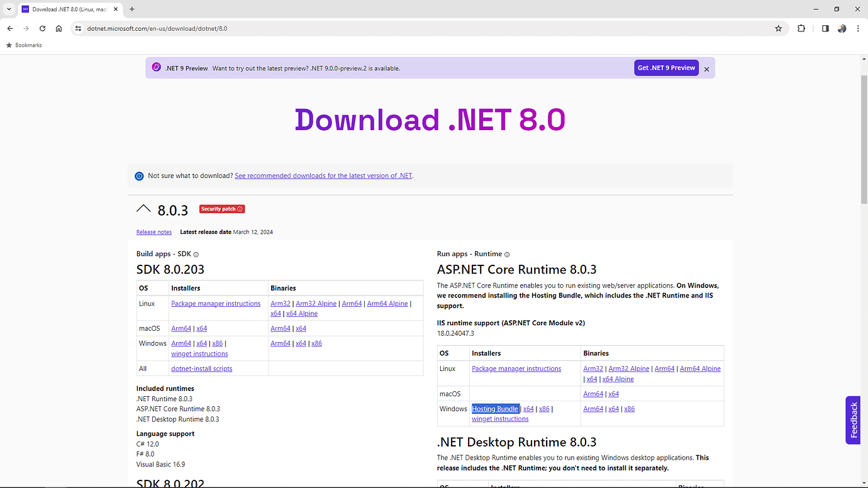
Task: Go to the browser home page icon
Action: coord(58,28)
